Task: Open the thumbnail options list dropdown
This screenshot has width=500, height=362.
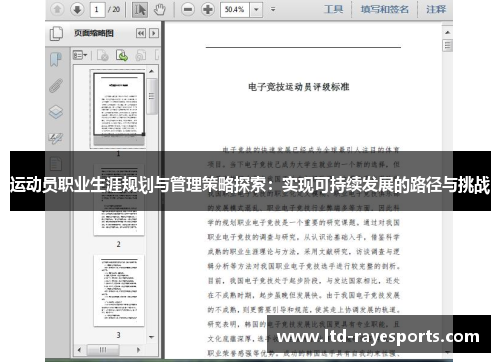Action: (80, 55)
